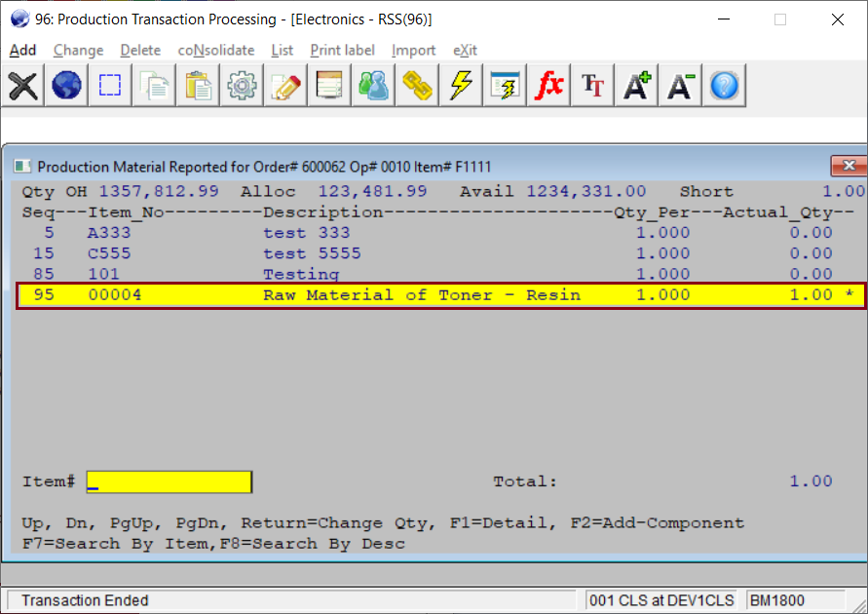868x614 pixels.
Task: Click 001 CLS at DEV1CLS status panel
Action: point(661,600)
